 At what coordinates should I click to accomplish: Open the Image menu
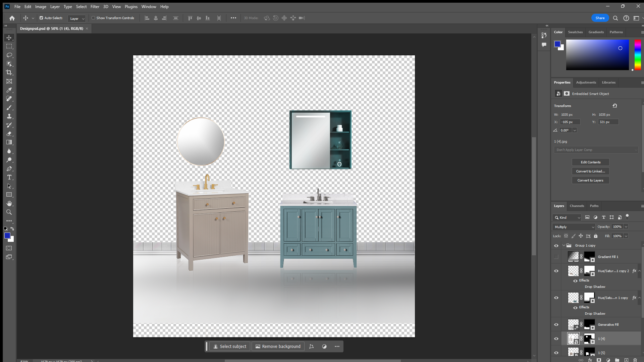pyautogui.click(x=41, y=6)
